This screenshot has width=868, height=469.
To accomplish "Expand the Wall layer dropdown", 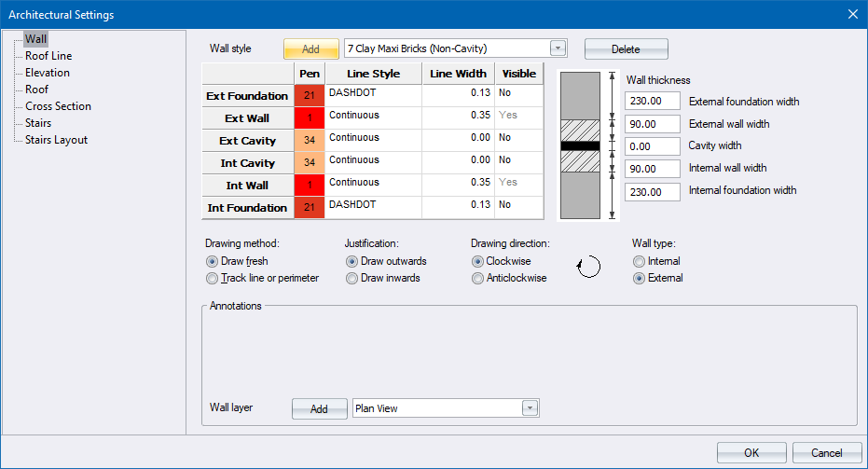I will (x=530, y=408).
